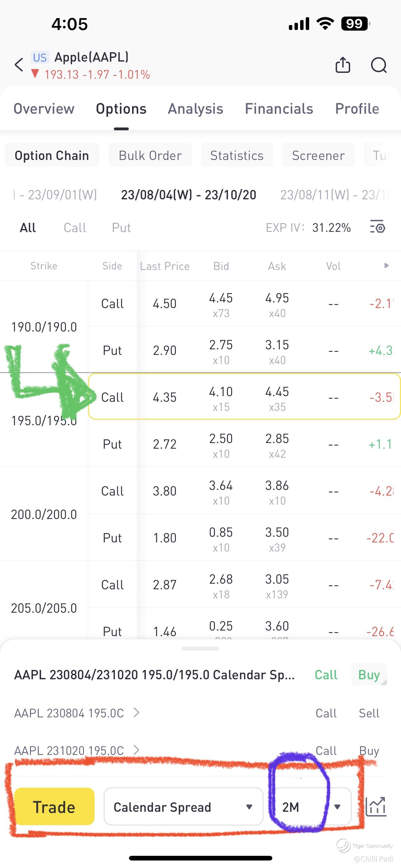Filter chain to Call only
The height and width of the screenshot is (868, 401).
(x=75, y=228)
